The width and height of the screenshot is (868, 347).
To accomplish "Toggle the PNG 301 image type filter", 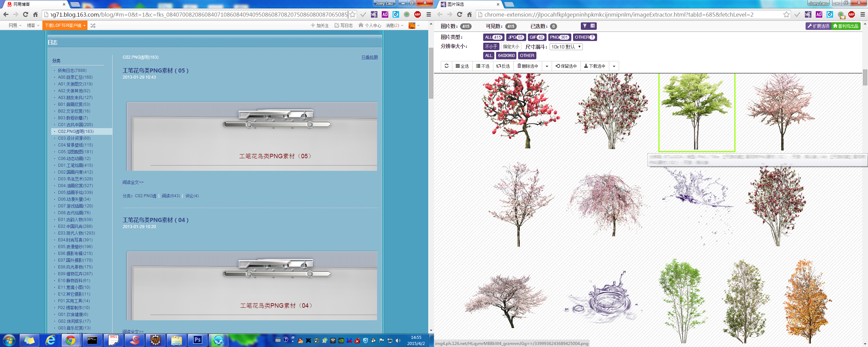I will pyautogui.click(x=559, y=37).
